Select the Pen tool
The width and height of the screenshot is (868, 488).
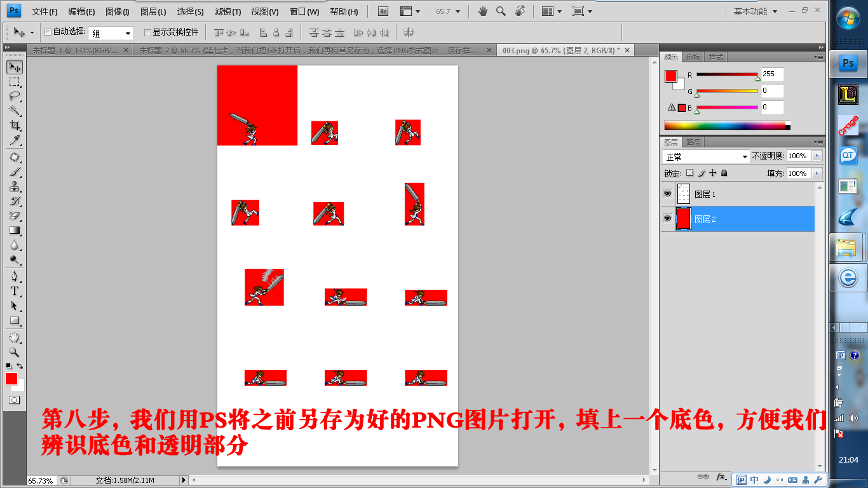[x=14, y=277]
